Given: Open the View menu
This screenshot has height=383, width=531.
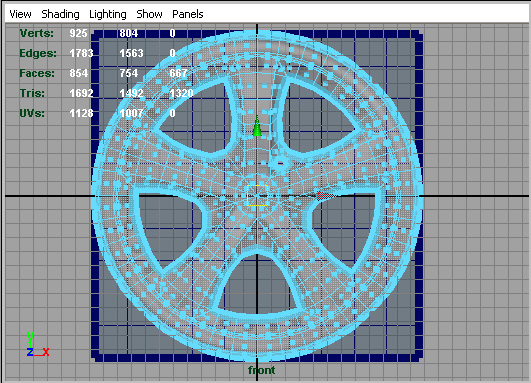Looking at the screenshot, I should 20,14.
